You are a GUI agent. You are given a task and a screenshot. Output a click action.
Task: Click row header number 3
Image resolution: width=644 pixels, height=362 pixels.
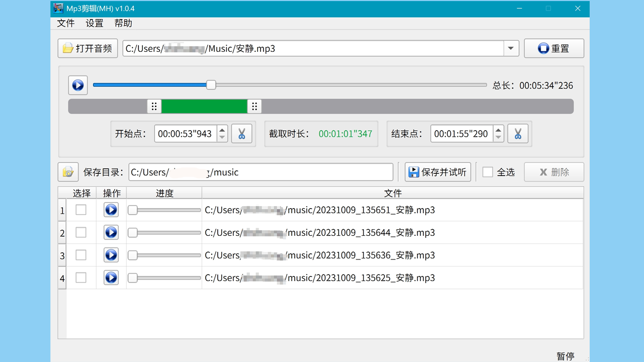(x=62, y=255)
